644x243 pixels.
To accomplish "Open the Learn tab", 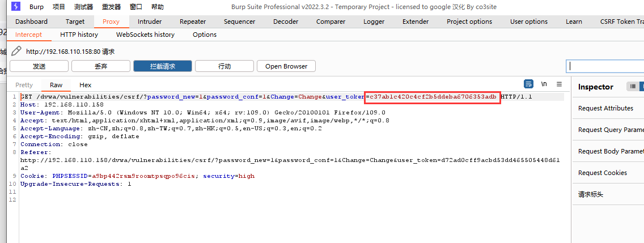I will (574, 22).
